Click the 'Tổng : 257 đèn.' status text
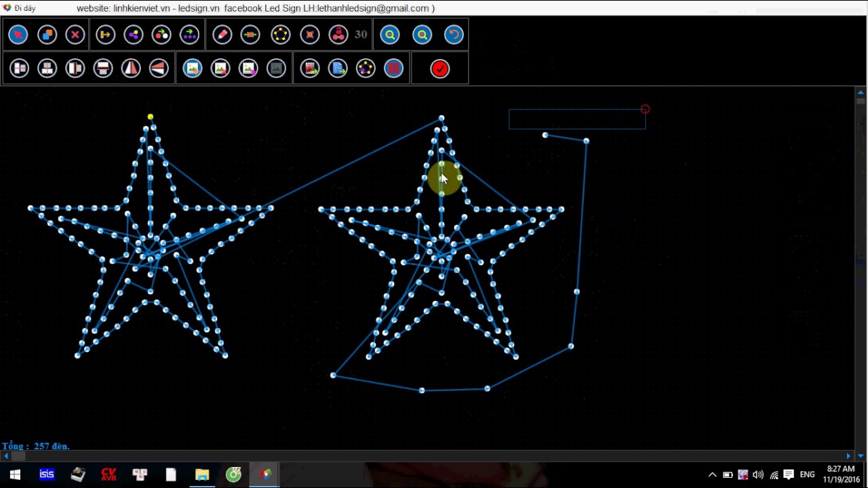Image resolution: width=868 pixels, height=488 pixels. point(36,446)
